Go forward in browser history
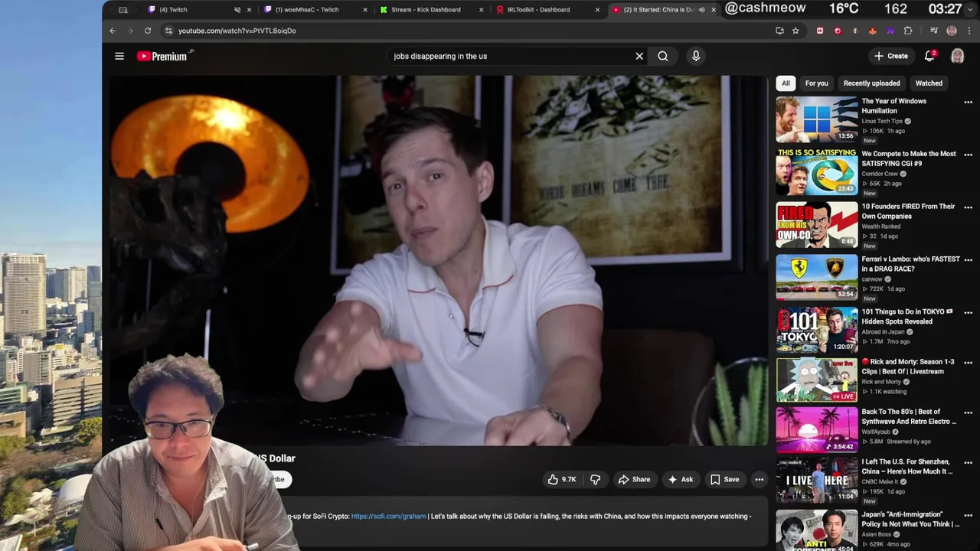 tap(130, 31)
